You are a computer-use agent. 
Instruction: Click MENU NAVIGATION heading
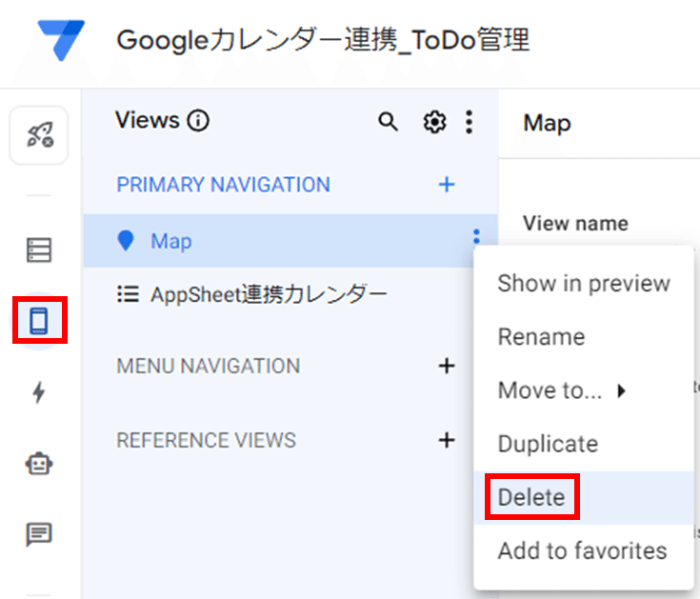[209, 366]
